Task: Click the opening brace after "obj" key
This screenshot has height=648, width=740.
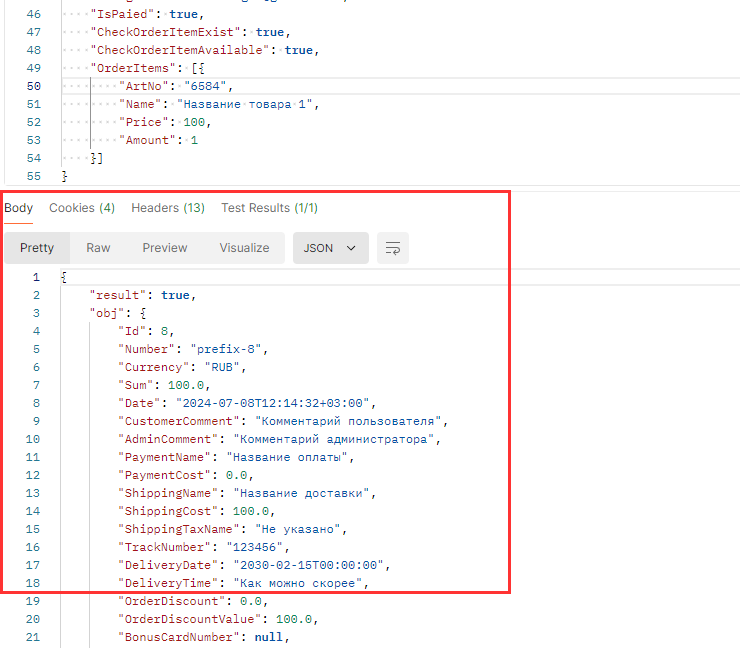Action: pos(142,313)
